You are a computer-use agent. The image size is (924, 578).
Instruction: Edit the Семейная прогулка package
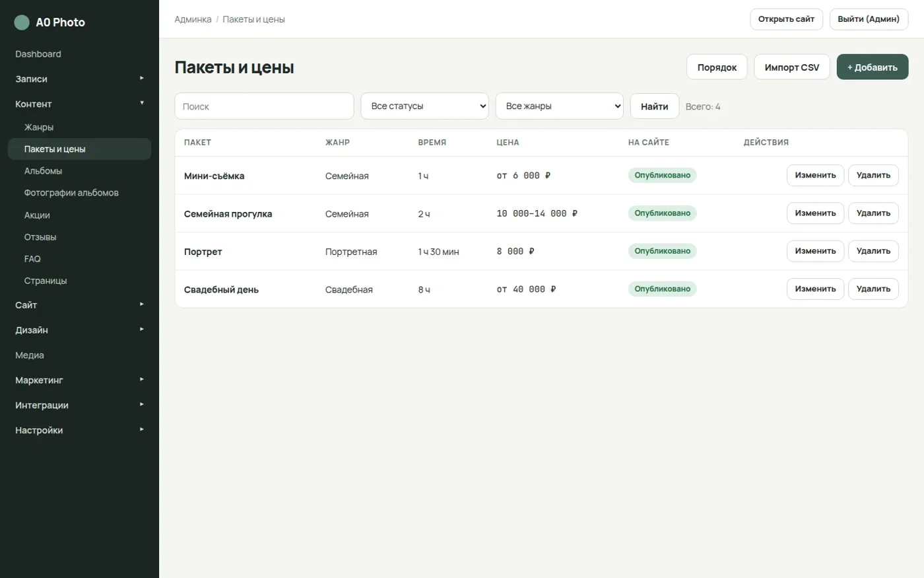click(815, 213)
